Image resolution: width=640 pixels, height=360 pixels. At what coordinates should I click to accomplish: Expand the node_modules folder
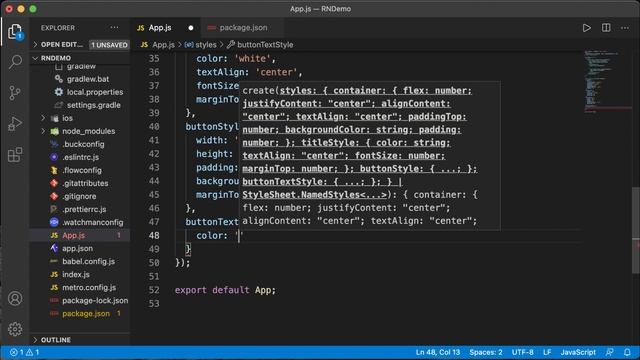click(88, 131)
